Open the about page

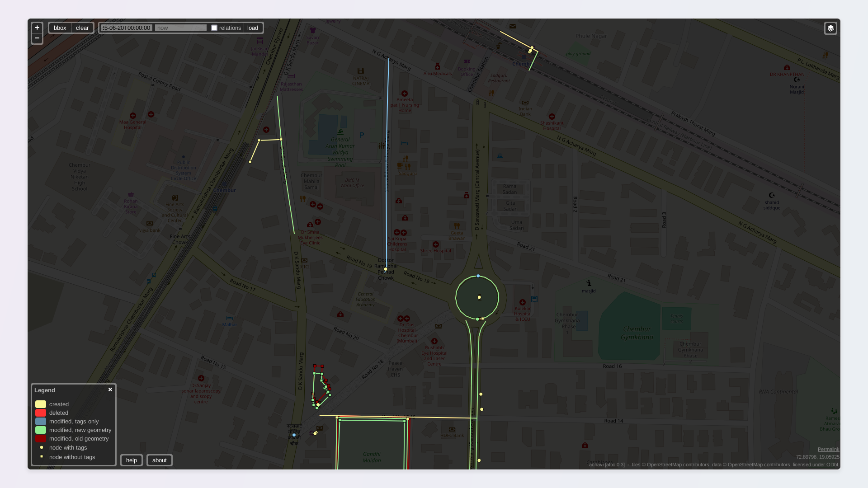160,460
